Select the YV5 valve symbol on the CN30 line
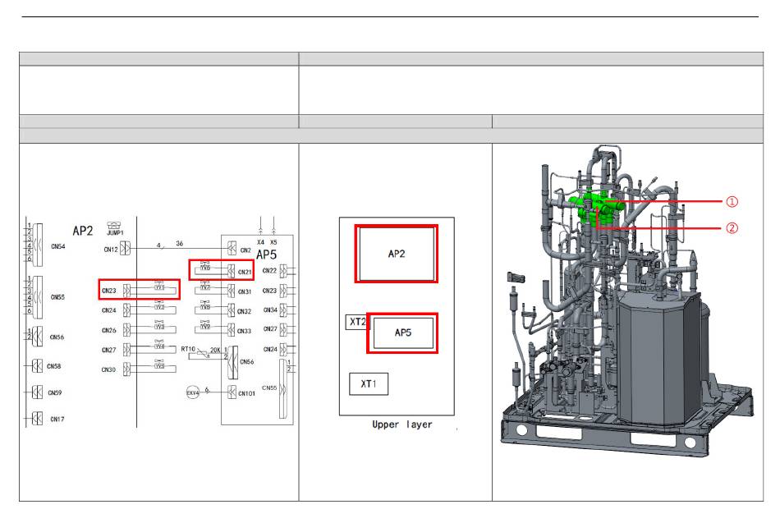Screen dimensions: 780x532 [159, 364]
